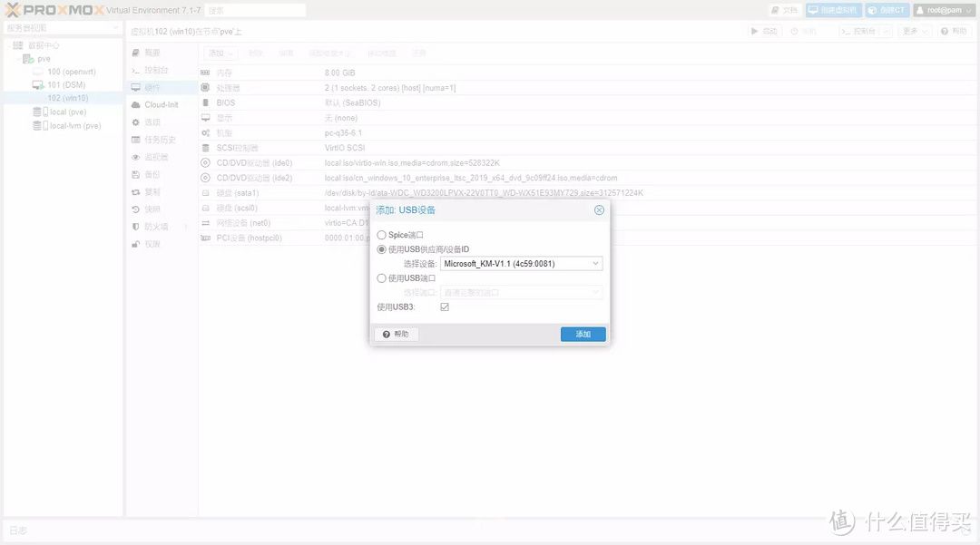Click the blue 添加 button in dialog
The width and height of the screenshot is (980, 545).
(583, 335)
